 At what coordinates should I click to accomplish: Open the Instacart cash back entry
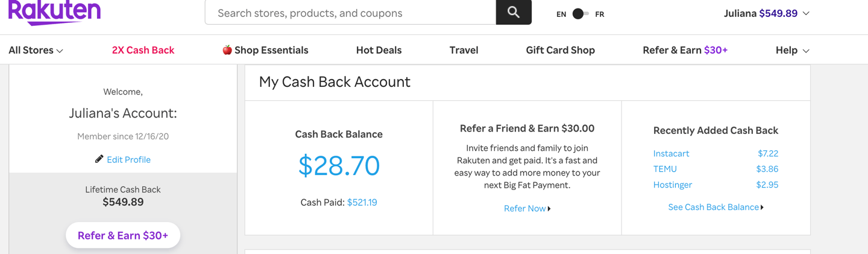point(671,154)
